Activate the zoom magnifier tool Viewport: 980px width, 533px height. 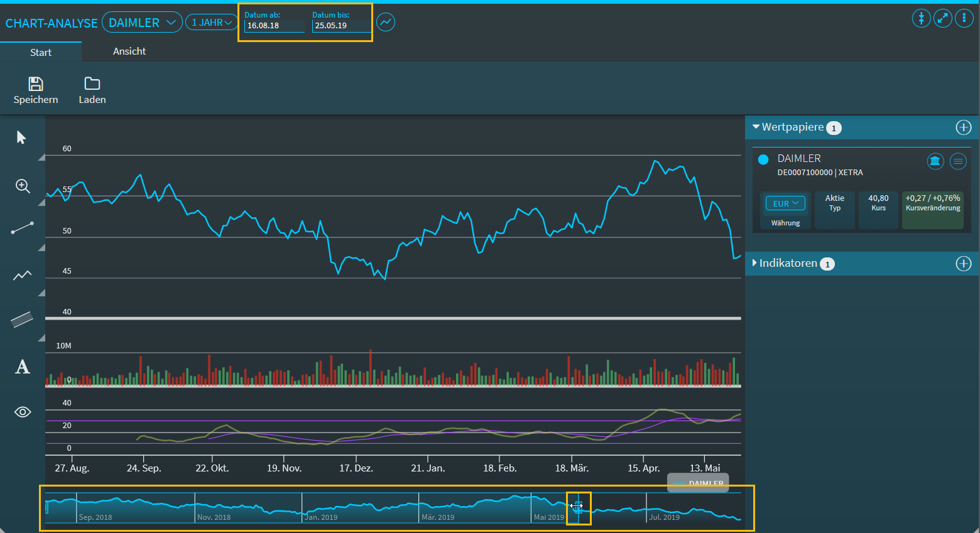coord(23,186)
